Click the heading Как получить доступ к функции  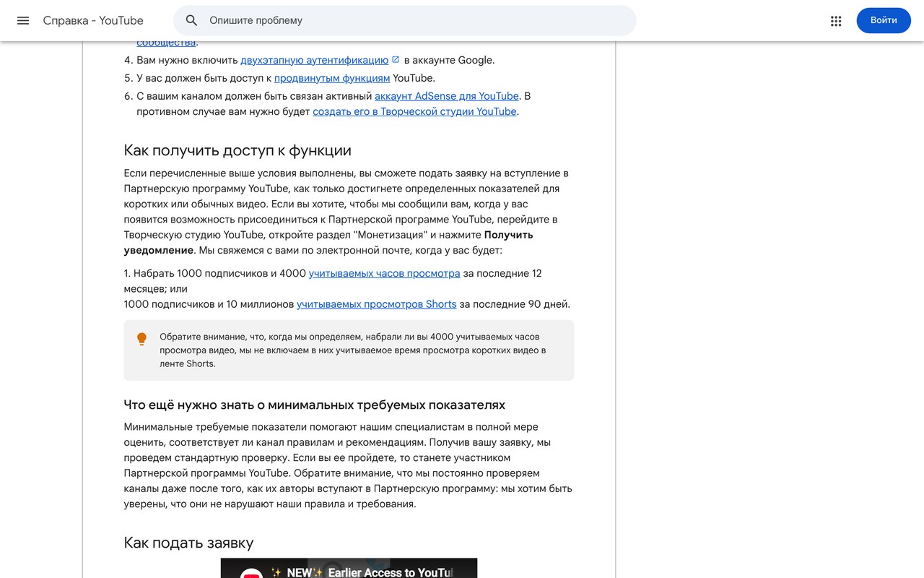(x=237, y=150)
